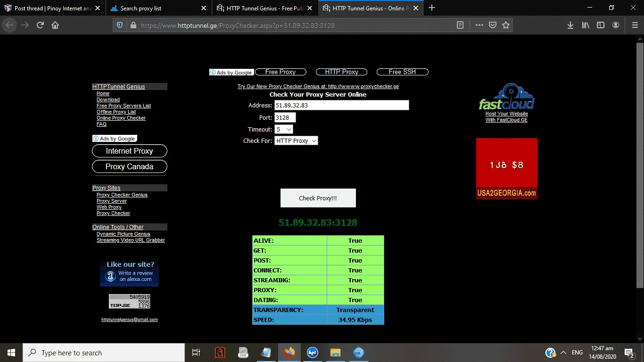Click the USA2GEORGIA.com red ad banner

(507, 169)
